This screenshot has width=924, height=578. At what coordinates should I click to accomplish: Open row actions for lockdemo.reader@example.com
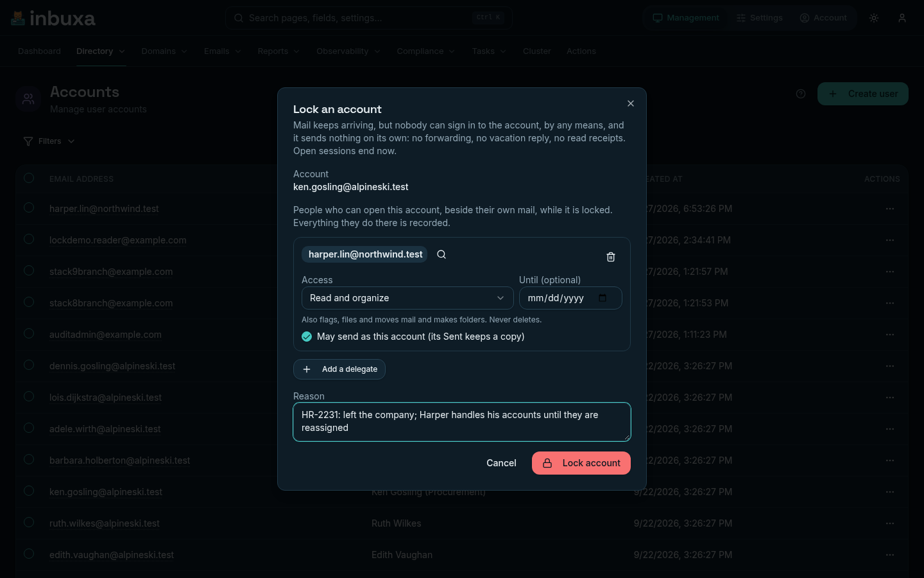(x=890, y=240)
